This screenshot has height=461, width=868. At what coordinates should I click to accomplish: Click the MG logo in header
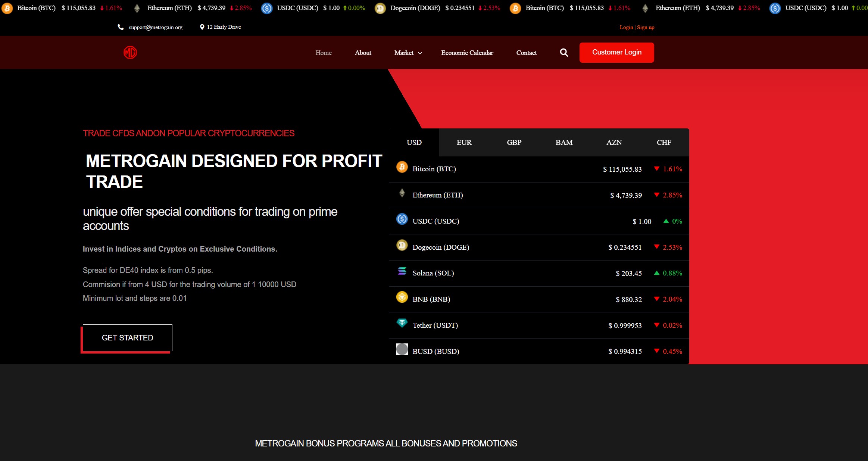coord(130,53)
